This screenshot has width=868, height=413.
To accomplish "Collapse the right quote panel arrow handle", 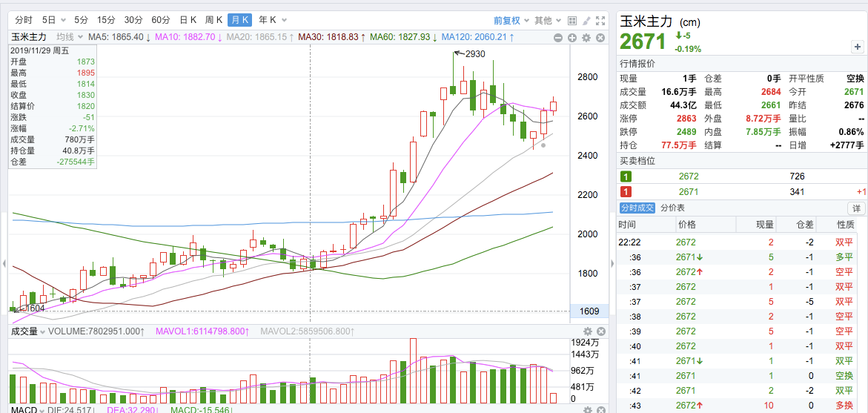I will tap(612, 263).
